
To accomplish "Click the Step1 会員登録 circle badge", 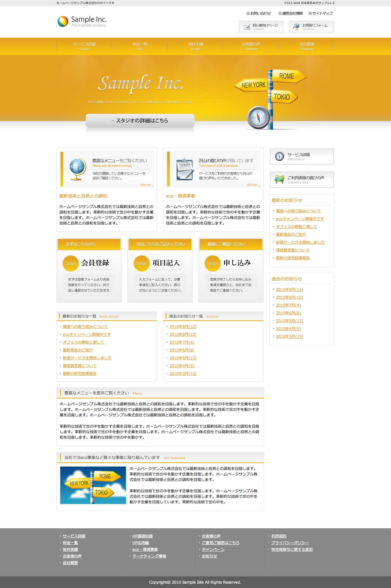I will tap(70, 263).
